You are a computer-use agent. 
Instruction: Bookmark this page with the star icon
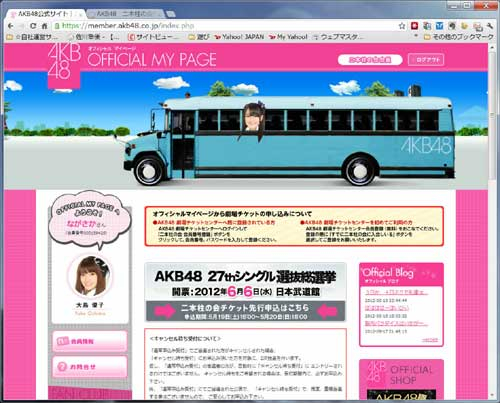(402, 26)
